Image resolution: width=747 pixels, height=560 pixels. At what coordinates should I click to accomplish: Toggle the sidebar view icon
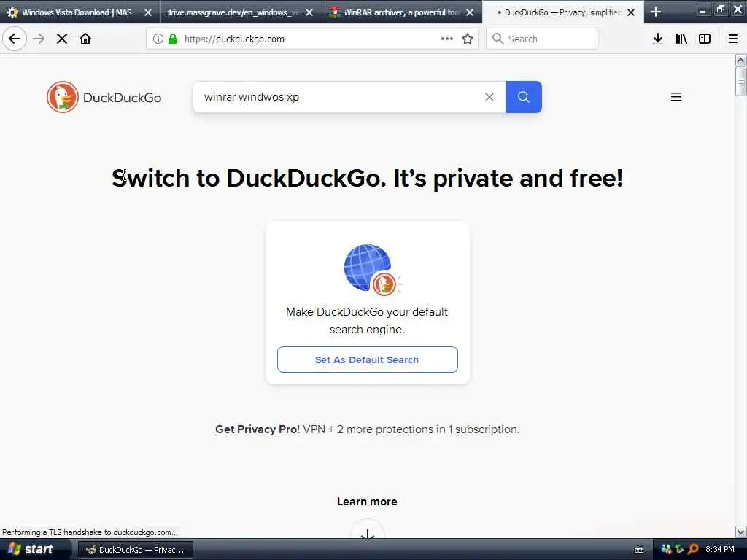tap(705, 39)
